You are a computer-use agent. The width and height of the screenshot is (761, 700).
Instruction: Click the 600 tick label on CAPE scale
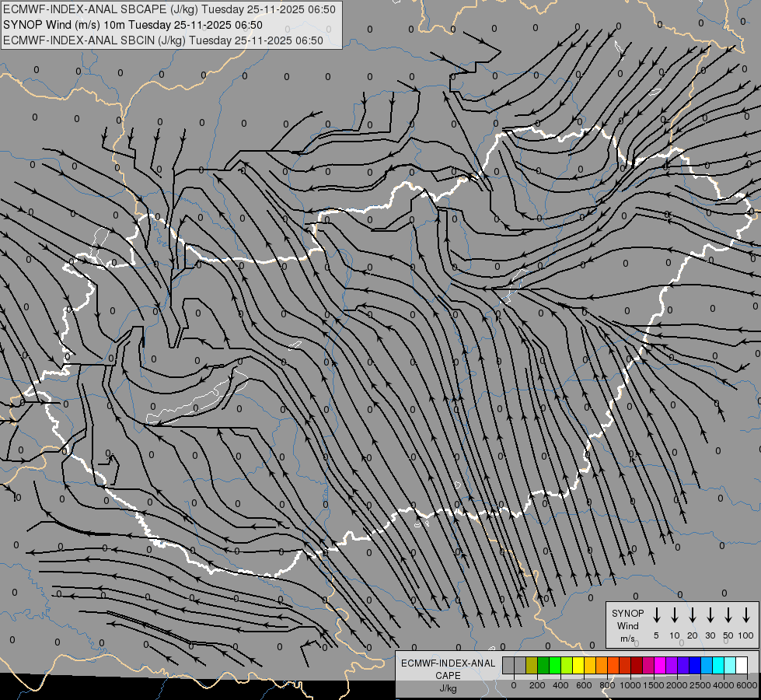click(x=584, y=685)
